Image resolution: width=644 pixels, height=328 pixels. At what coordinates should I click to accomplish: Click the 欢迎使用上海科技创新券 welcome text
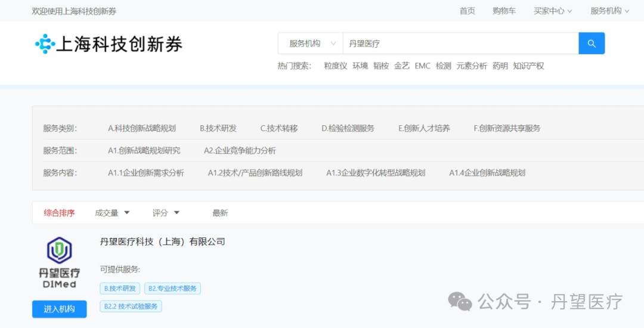point(75,11)
